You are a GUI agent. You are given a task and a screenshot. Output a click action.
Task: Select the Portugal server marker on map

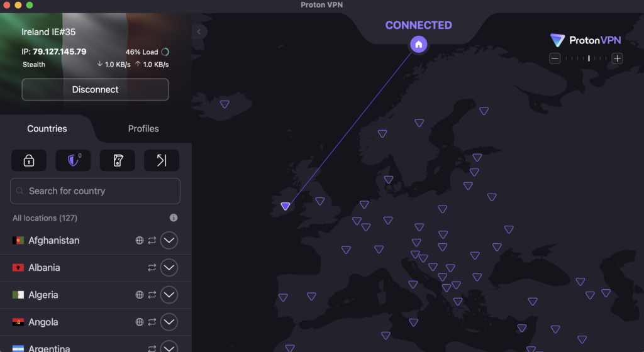(283, 297)
